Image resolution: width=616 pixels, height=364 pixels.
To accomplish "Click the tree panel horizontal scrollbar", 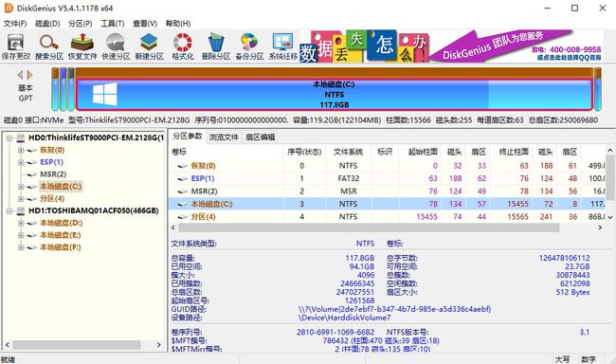I will point(77,345).
